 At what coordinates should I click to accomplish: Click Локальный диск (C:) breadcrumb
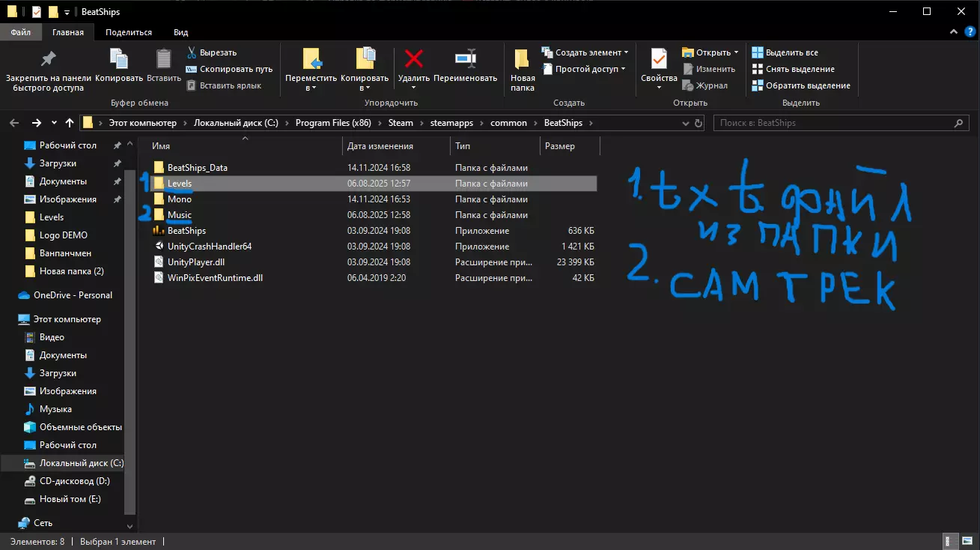[236, 123]
